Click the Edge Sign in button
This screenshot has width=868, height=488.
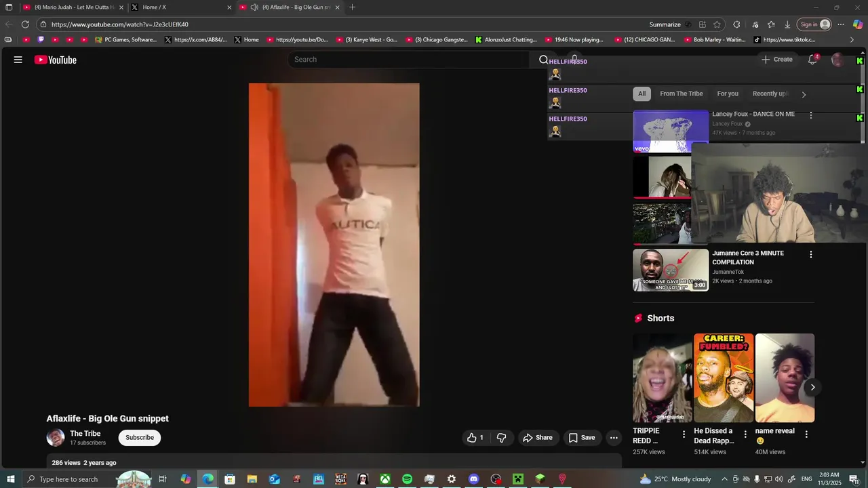click(814, 24)
